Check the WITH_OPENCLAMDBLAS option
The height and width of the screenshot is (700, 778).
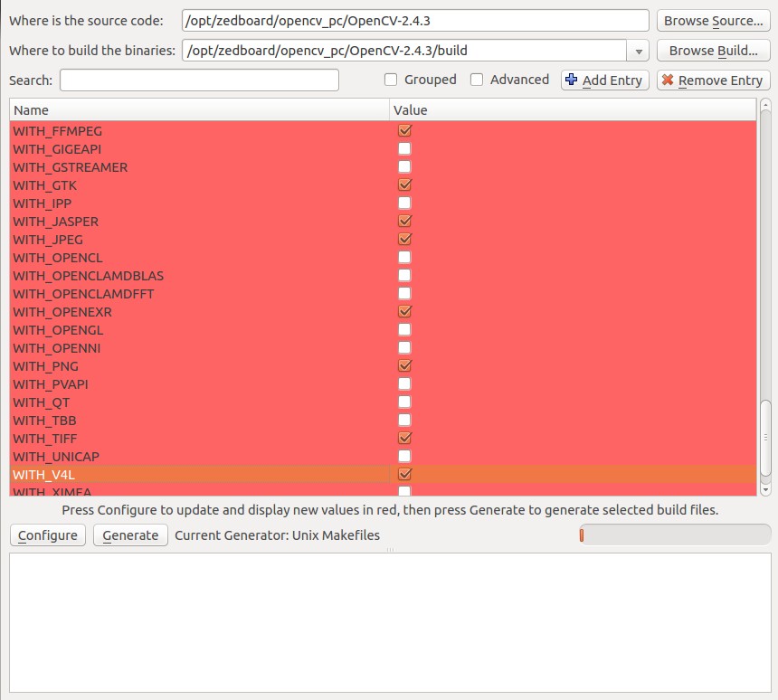405,275
